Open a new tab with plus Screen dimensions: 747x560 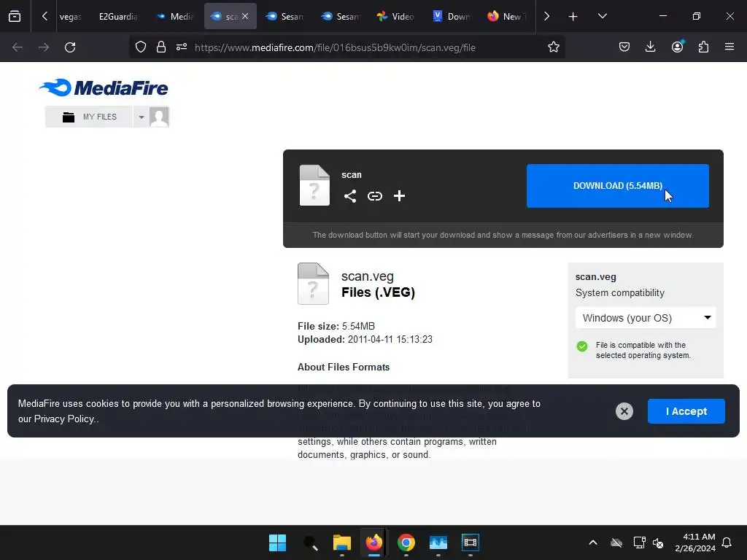pyautogui.click(x=573, y=17)
